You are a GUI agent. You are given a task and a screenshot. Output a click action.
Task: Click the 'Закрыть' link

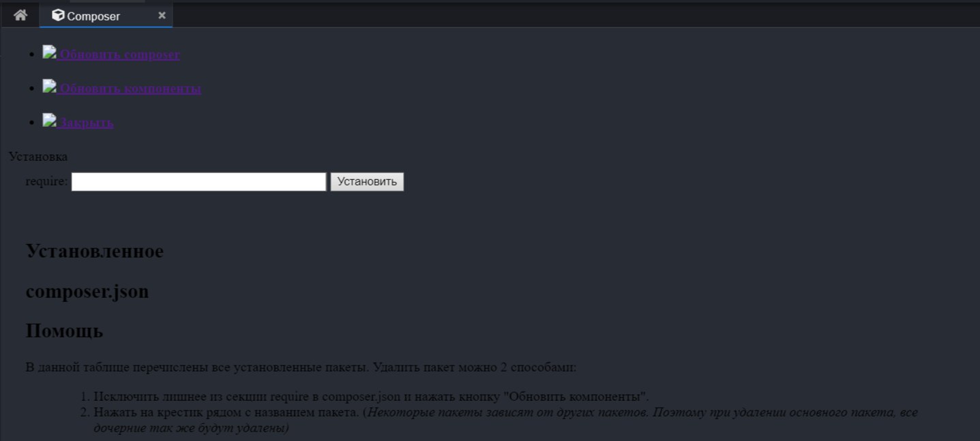pos(86,123)
